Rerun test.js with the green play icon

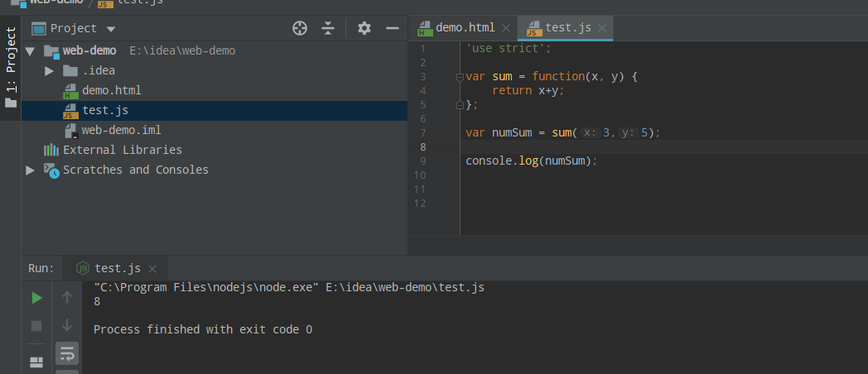pos(36,298)
